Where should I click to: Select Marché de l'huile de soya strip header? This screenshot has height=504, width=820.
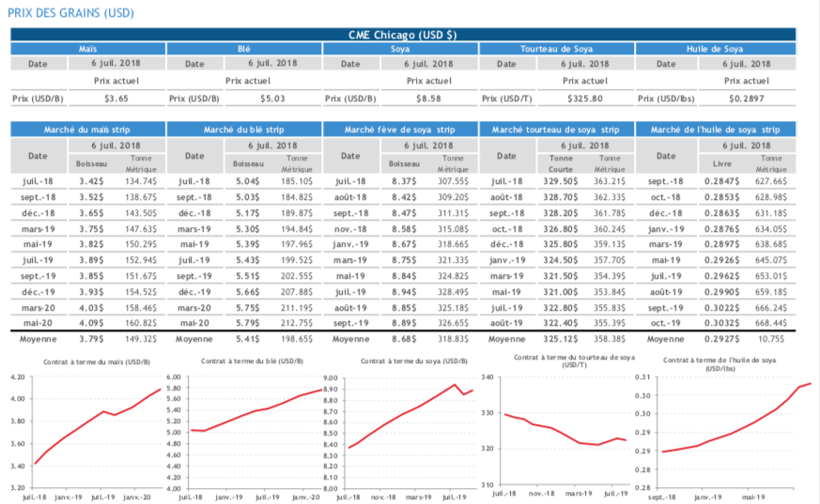point(715,129)
